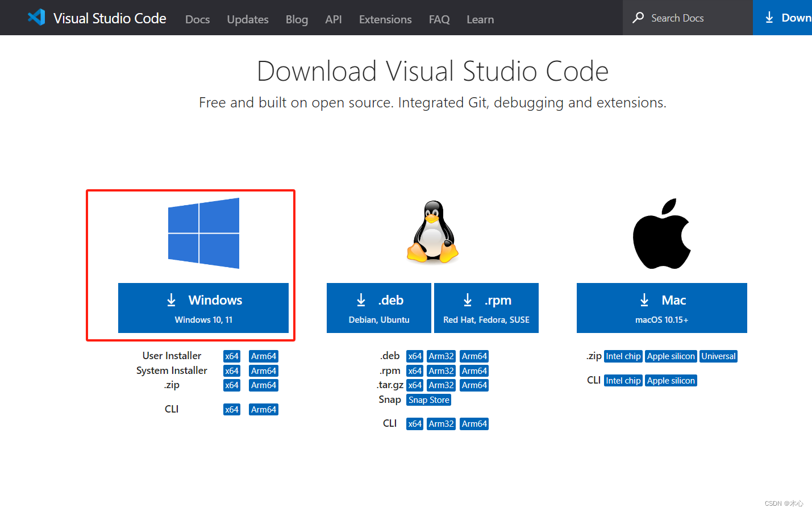Click the 'System Installer' label
Image resolution: width=812 pixels, height=512 pixels.
[172, 371]
